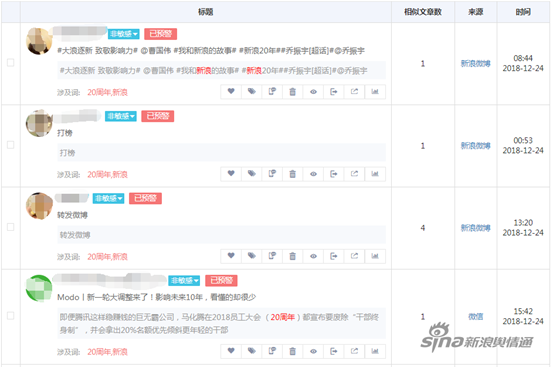Click the copy icon in the 转发微博 row
The height and width of the screenshot is (367, 553).
click(272, 256)
